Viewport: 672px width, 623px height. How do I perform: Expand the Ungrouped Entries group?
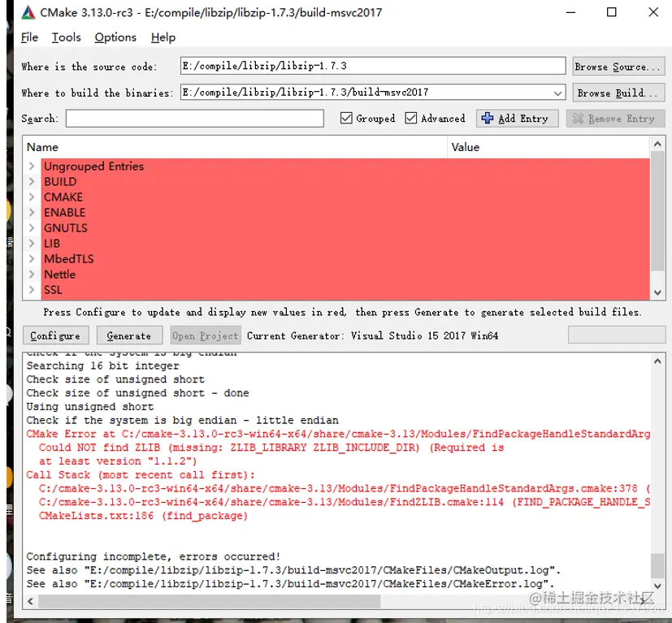(32, 167)
